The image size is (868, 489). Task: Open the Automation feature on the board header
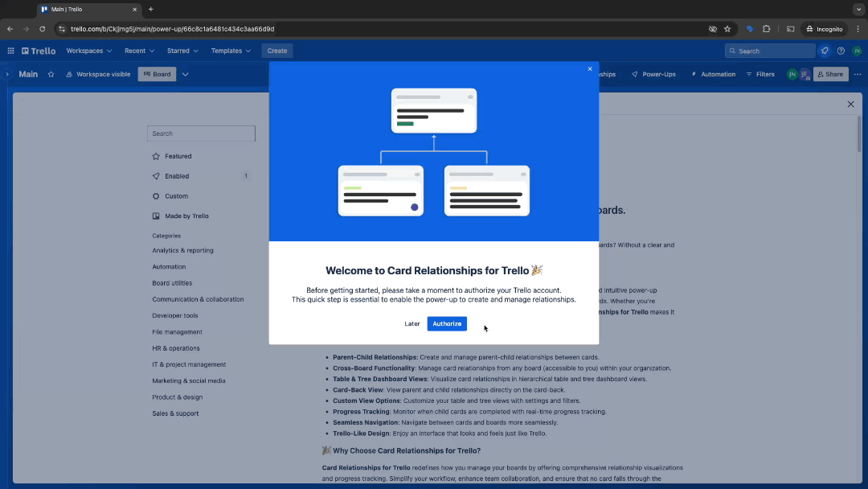point(713,73)
